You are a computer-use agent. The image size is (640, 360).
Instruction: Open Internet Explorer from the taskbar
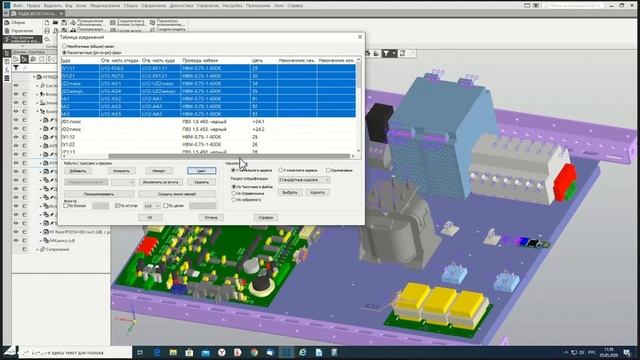tap(302, 352)
